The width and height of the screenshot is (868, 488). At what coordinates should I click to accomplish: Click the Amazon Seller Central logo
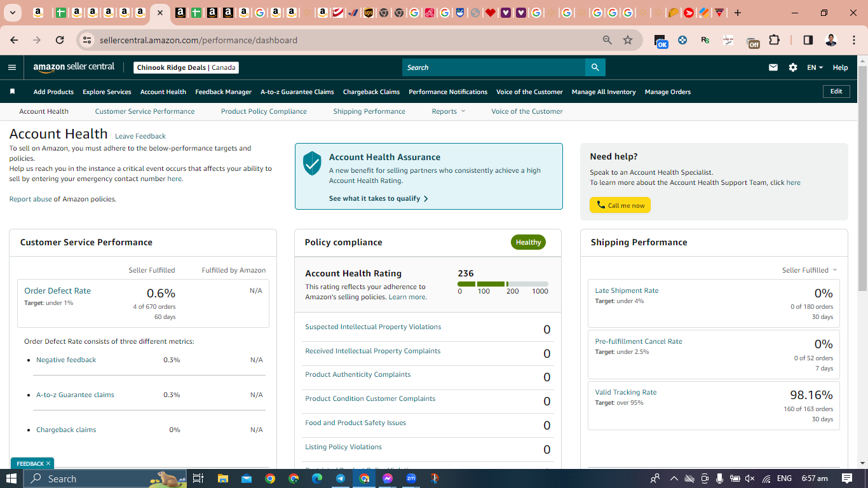(74, 67)
